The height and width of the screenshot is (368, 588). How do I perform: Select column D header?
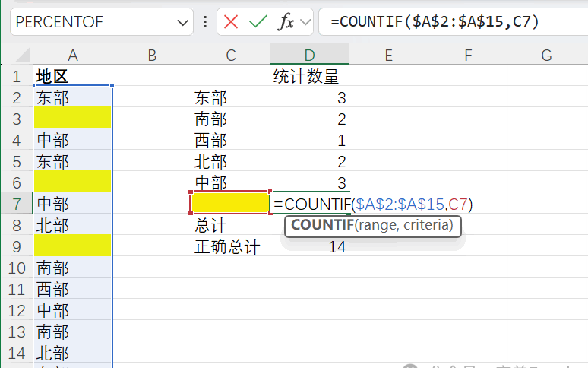point(310,55)
